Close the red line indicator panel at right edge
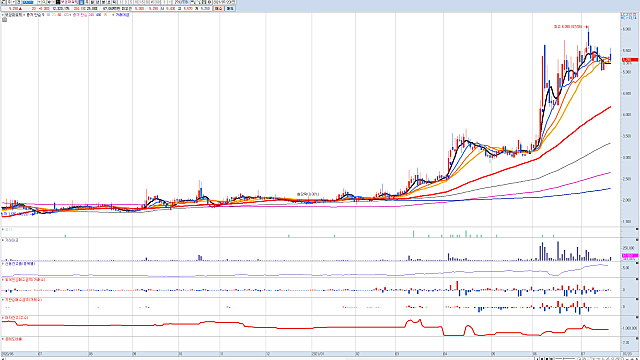Image resolution: width=640 pixels, height=360 pixels. (637, 318)
